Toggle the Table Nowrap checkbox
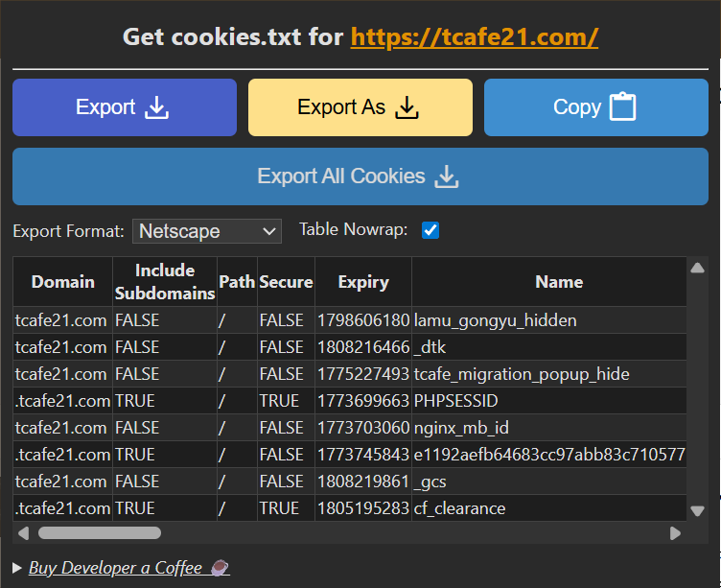This screenshot has height=588, width=721. click(430, 230)
